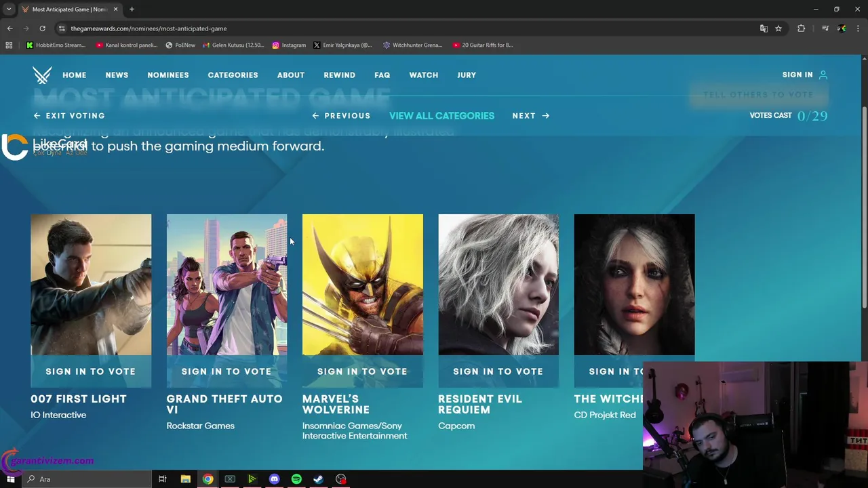Image resolution: width=868 pixels, height=488 pixels.
Task: Go to the HOME nav item
Action: click(75, 75)
